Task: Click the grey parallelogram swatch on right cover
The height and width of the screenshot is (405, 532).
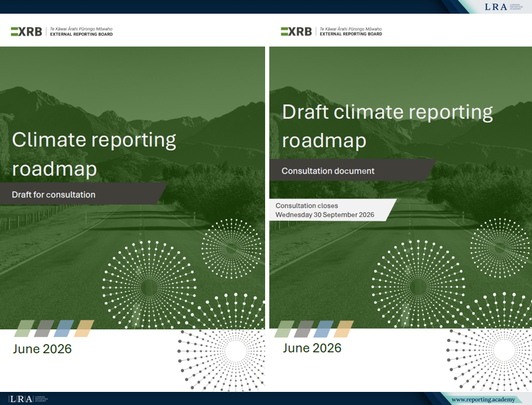Action: pyautogui.click(x=304, y=329)
